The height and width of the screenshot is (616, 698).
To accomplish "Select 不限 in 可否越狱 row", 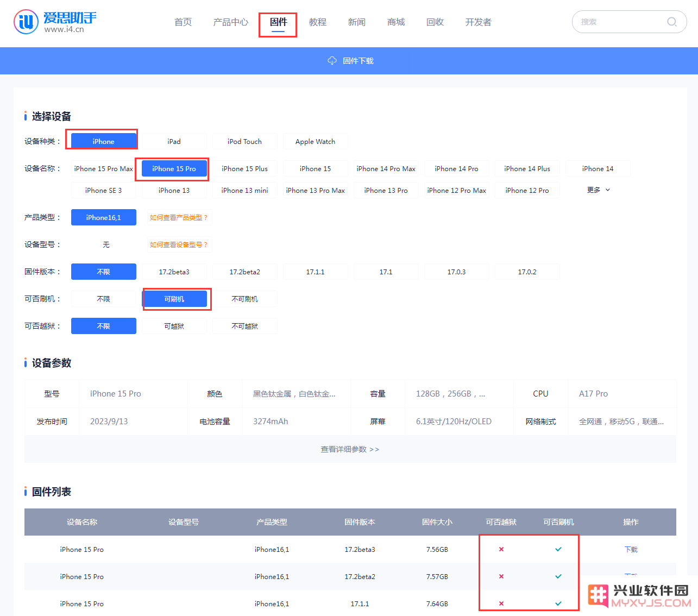I will [x=104, y=326].
